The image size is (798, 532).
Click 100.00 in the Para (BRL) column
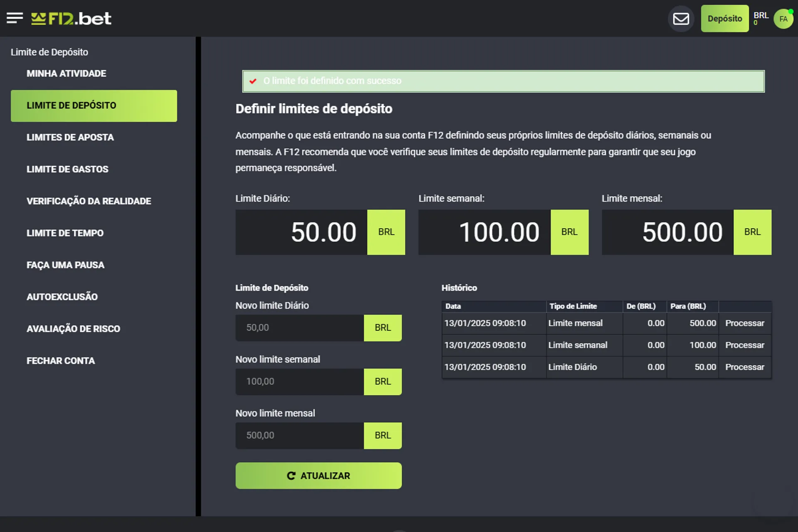pyautogui.click(x=703, y=345)
